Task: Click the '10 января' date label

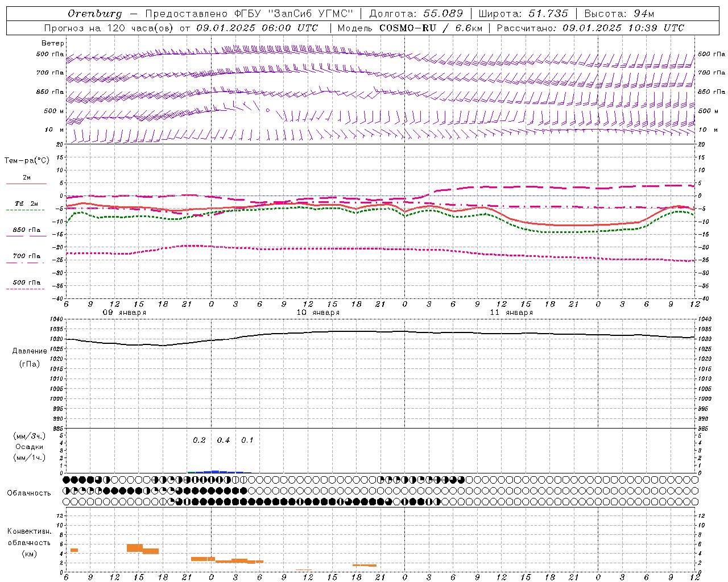Action: coord(318,313)
